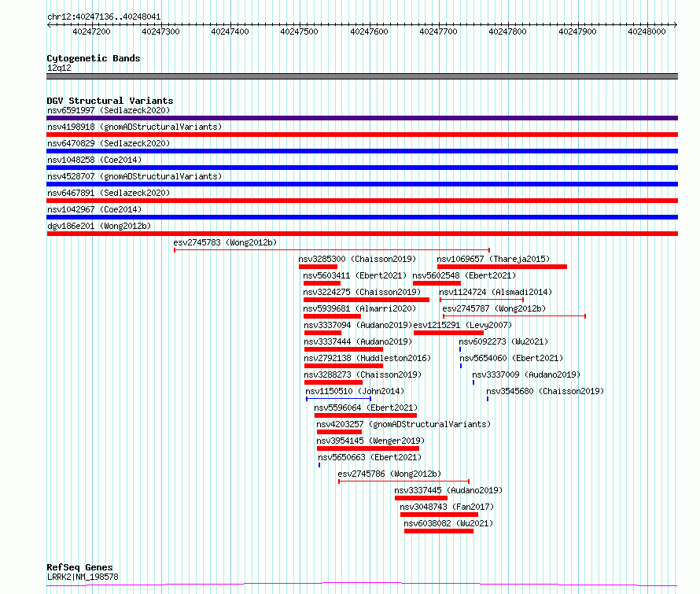The image size is (700, 594).
Task: Click the Cytogenetic Bands track title
Action: click(94, 58)
